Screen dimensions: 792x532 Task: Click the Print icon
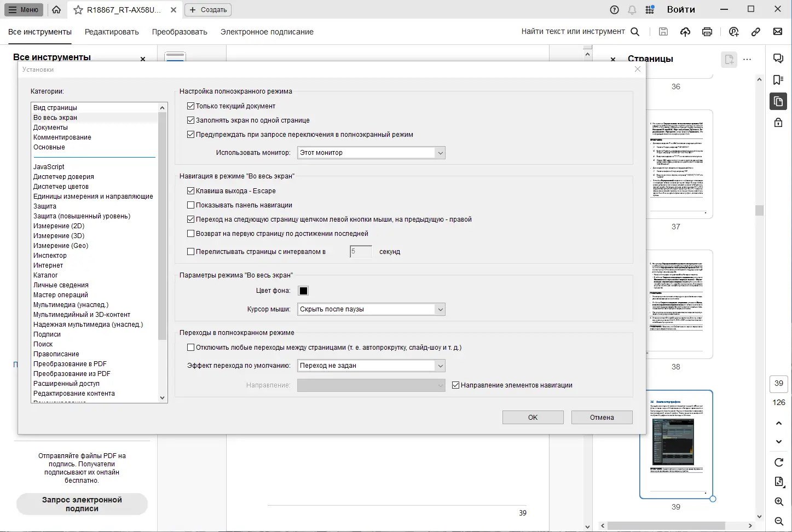pos(707,32)
